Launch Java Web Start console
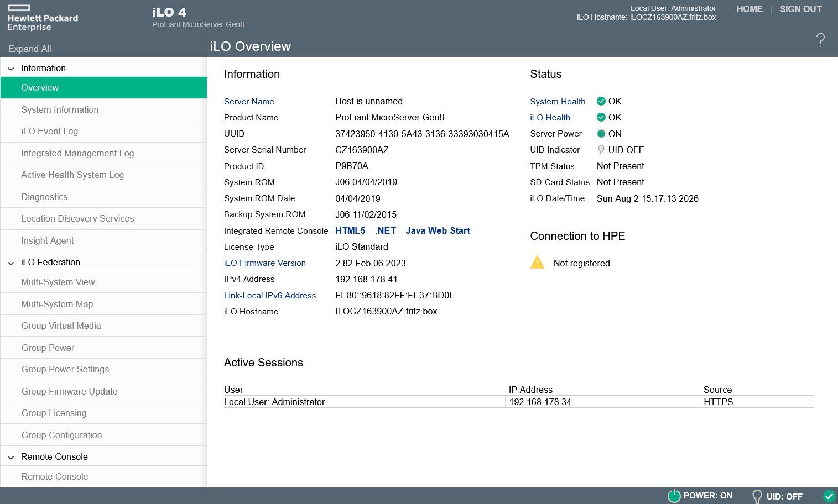The height and width of the screenshot is (504, 838). pyautogui.click(x=438, y=230)
